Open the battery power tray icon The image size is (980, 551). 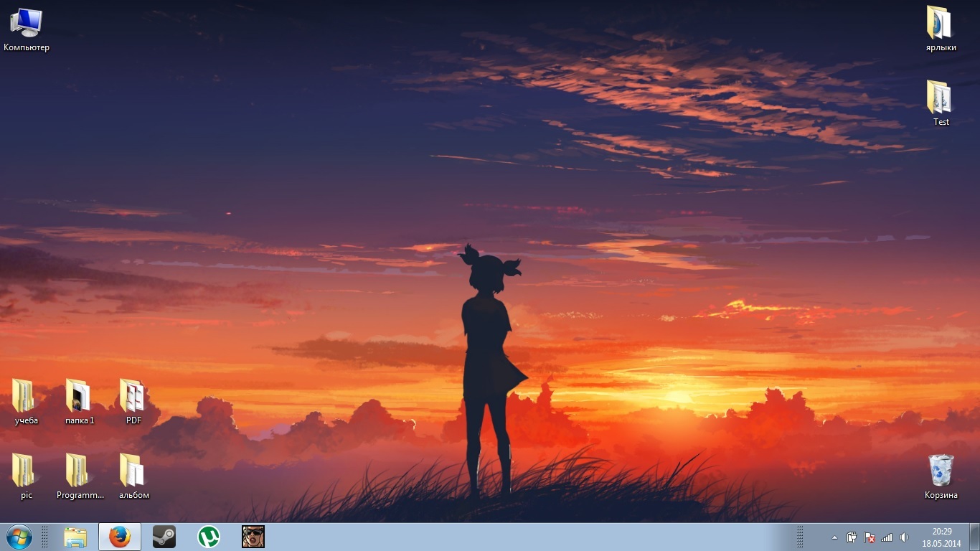pos(852,537)
